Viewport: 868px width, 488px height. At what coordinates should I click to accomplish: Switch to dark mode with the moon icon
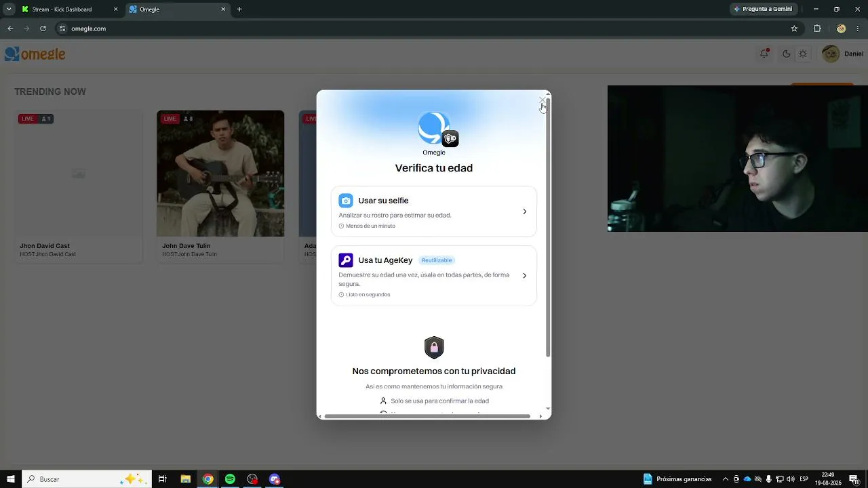pos(787,54)
